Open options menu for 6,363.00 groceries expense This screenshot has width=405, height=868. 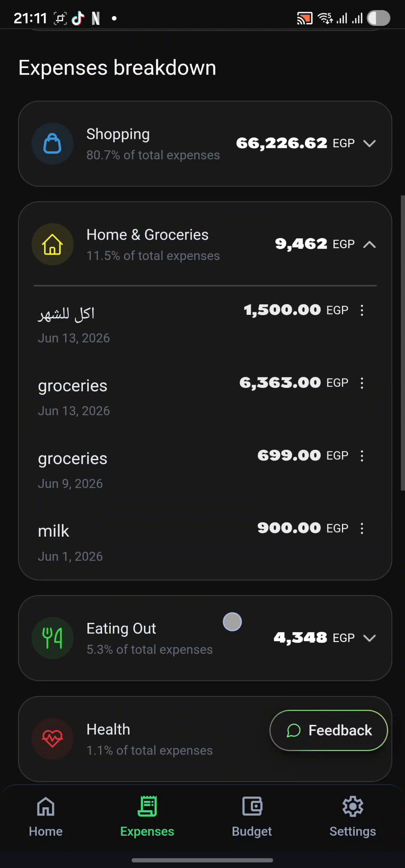coord(362,383)
